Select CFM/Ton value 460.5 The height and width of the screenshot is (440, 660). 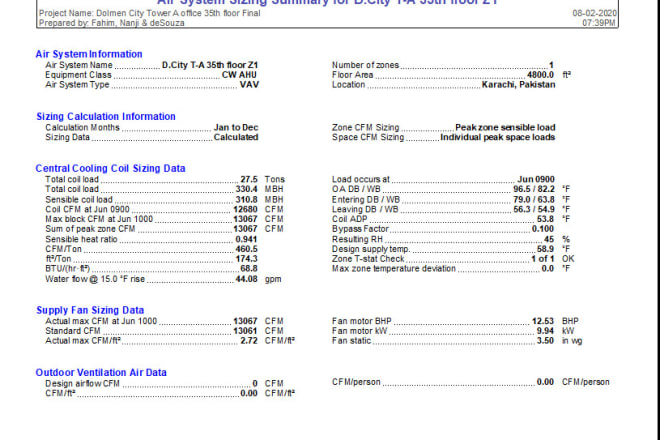point(246,248)
